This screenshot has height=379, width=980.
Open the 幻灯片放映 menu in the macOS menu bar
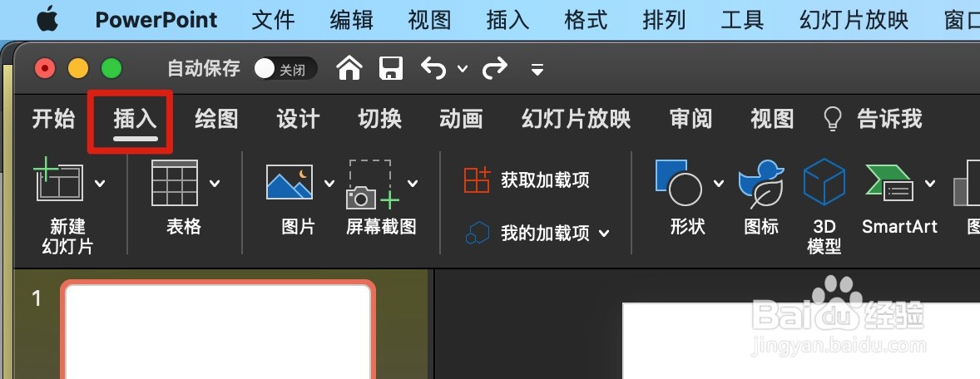click(x=854, y=20)
